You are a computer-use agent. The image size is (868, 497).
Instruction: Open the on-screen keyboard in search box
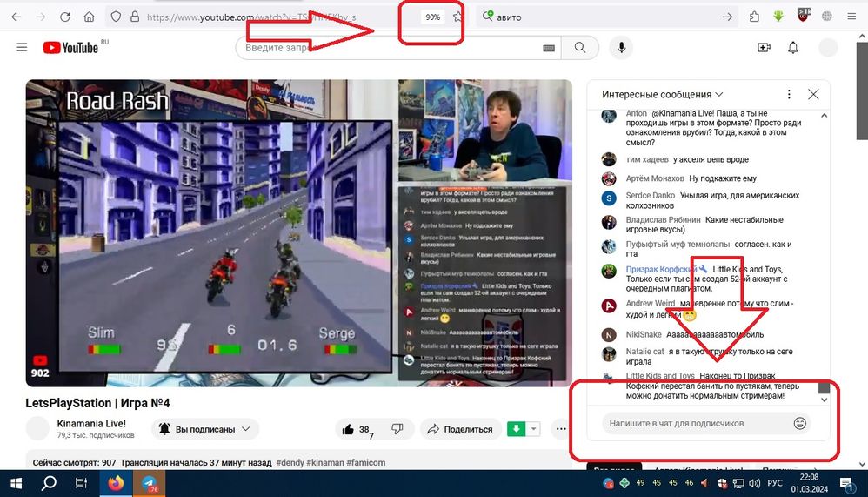pos(549,48)
